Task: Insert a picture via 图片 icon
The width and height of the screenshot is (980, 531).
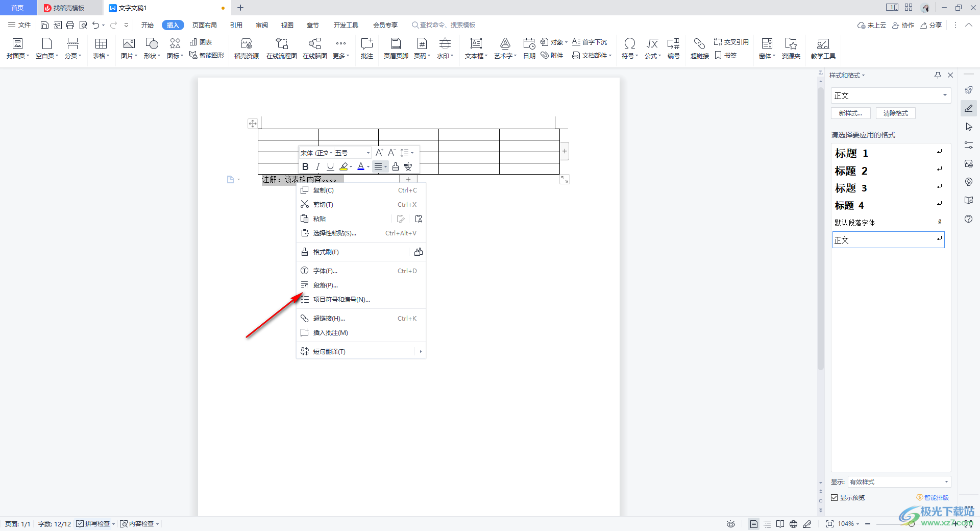Action: tap(129, 49)
